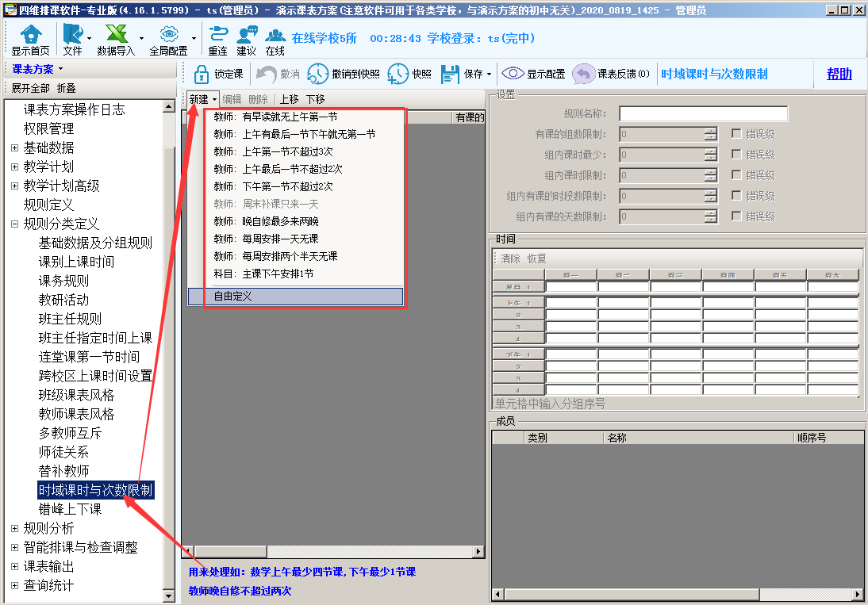Click the 保存 floppy disk icon
The height and width of the screenshot is (605, 868).
pyautogui.click(x=450, y=74)
